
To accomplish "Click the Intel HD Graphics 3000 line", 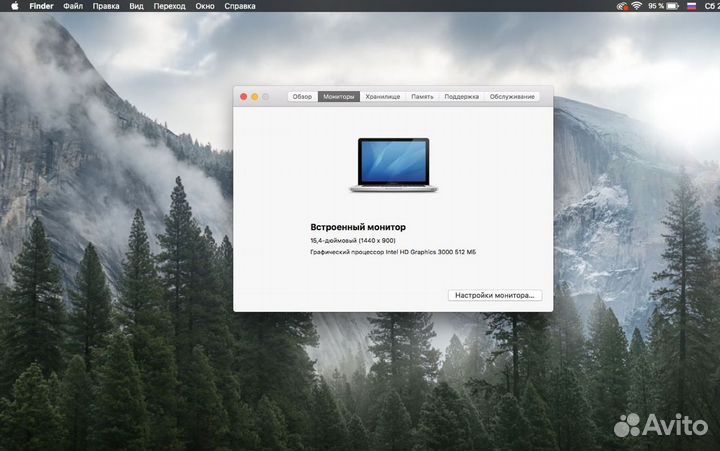I will pyautogui.click(x=393, y=252).
